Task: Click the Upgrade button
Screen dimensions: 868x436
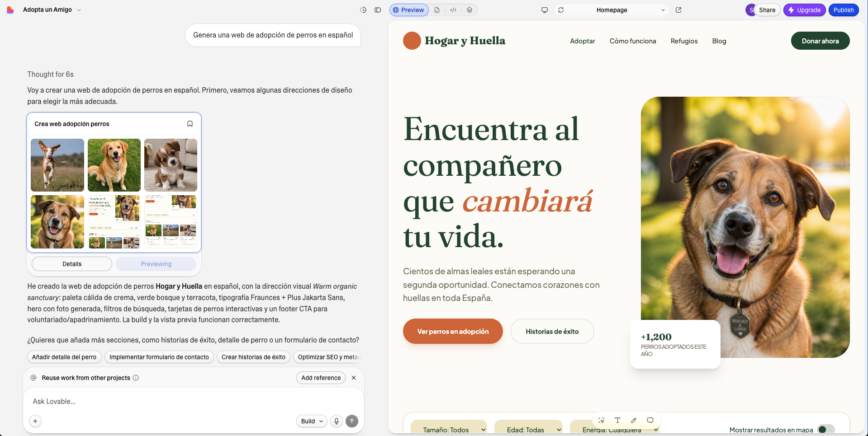Action: pyautogui.click(x=805, y=10)
